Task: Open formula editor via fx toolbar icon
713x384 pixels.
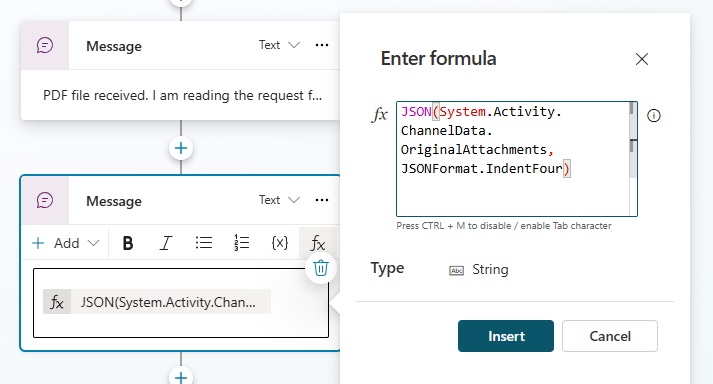Action: 318,243
